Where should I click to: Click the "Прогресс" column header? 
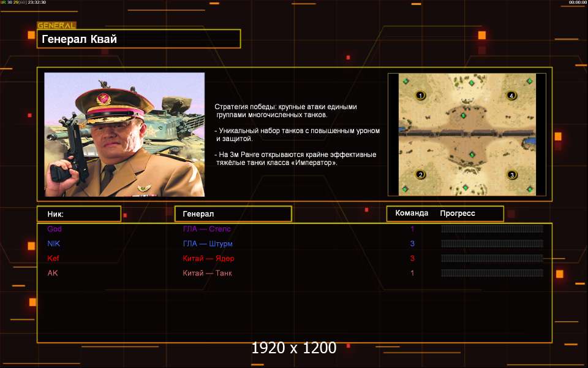pyautogui.click(x=458, y=213)
